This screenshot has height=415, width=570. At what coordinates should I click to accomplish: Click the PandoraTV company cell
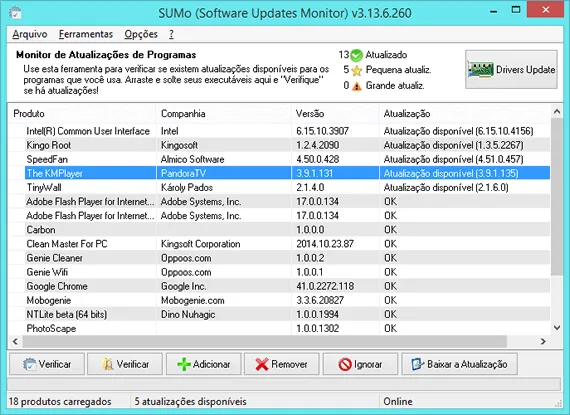pyautogui.click(x=224, y=173)
